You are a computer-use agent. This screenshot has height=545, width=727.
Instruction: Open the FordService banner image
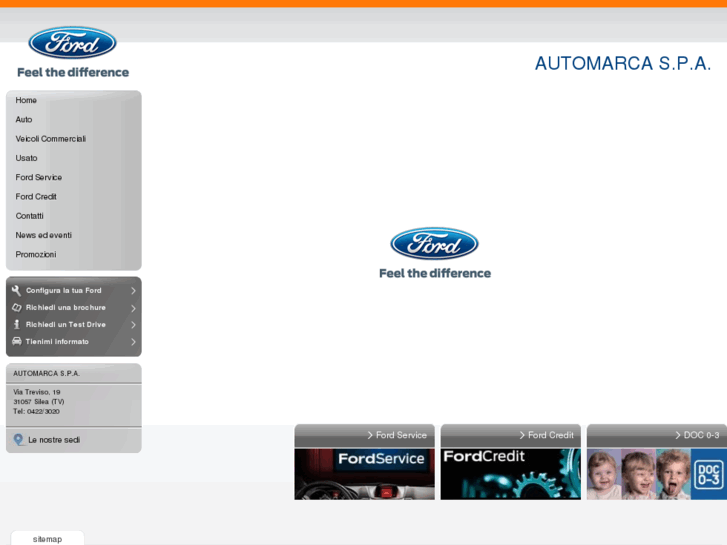pos(364,474)
